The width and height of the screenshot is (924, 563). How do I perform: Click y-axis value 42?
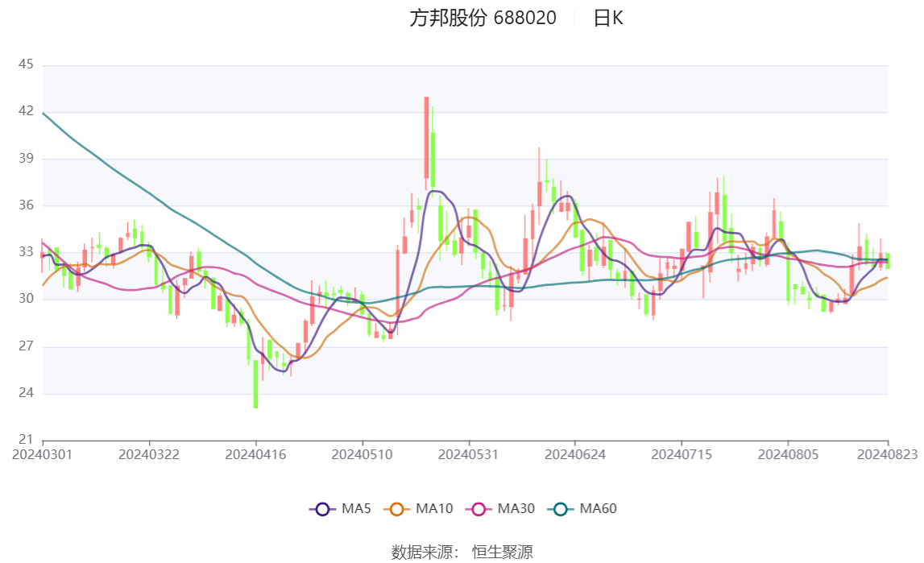pyautogui.click(x=26, y=111)
